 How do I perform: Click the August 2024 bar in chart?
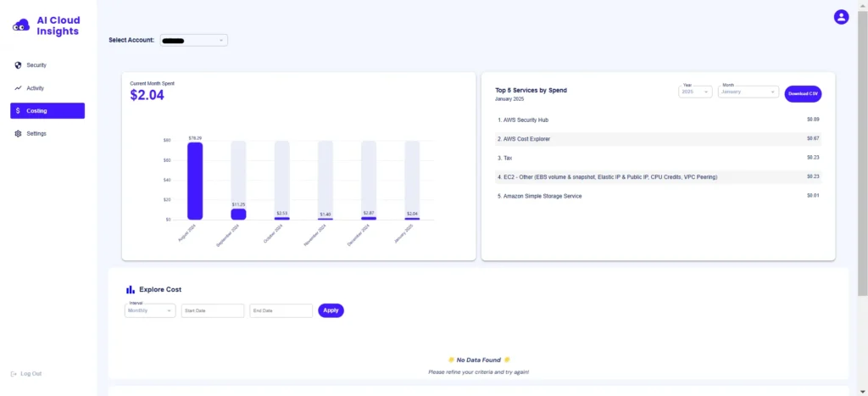point(195,181)
